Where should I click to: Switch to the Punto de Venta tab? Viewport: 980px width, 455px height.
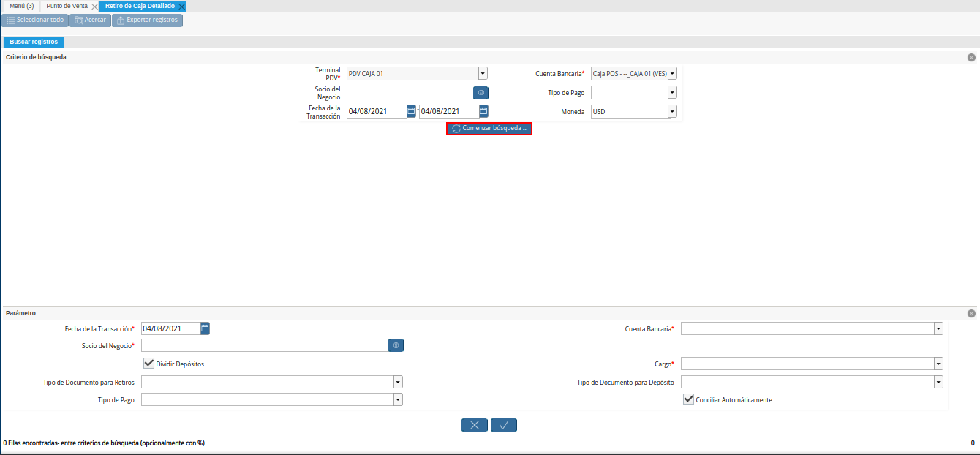[67, 6]
